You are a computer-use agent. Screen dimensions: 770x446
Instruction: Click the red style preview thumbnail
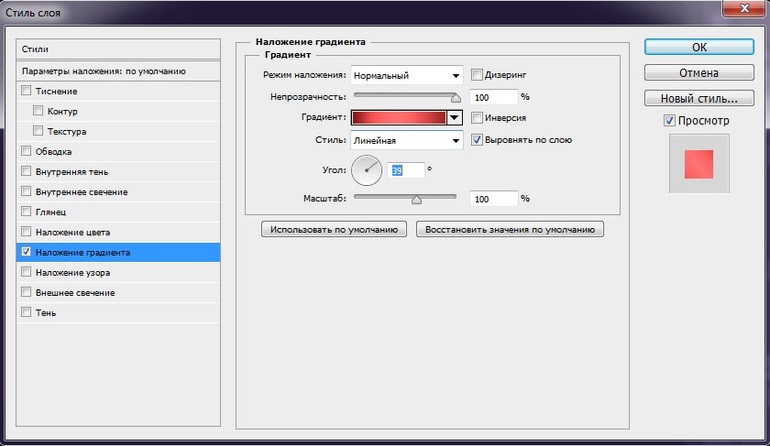(x=699, y=164)
